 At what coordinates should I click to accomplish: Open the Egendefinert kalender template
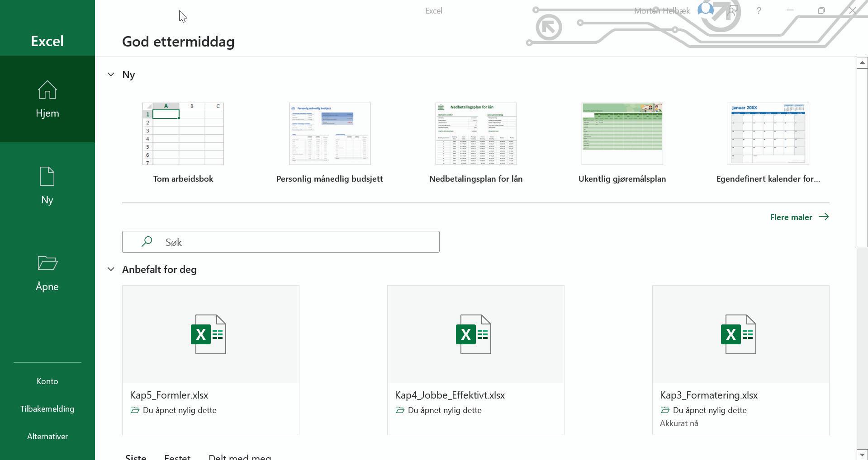(x=768, y=143)
